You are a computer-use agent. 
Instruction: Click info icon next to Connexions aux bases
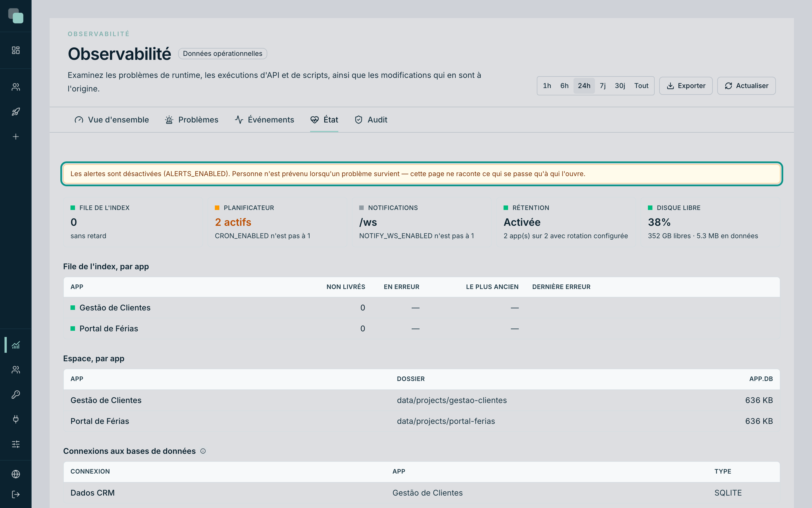(x=203, y=451)
